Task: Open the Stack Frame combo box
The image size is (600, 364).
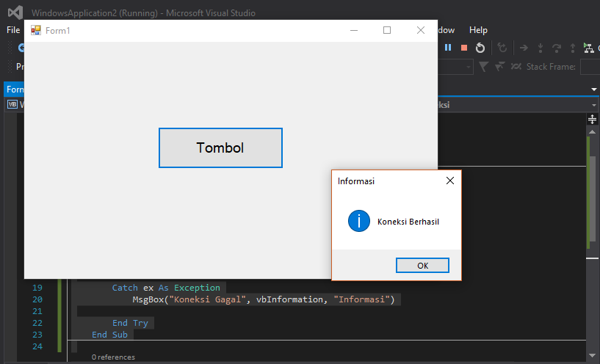Action: [x=590, y=67]
